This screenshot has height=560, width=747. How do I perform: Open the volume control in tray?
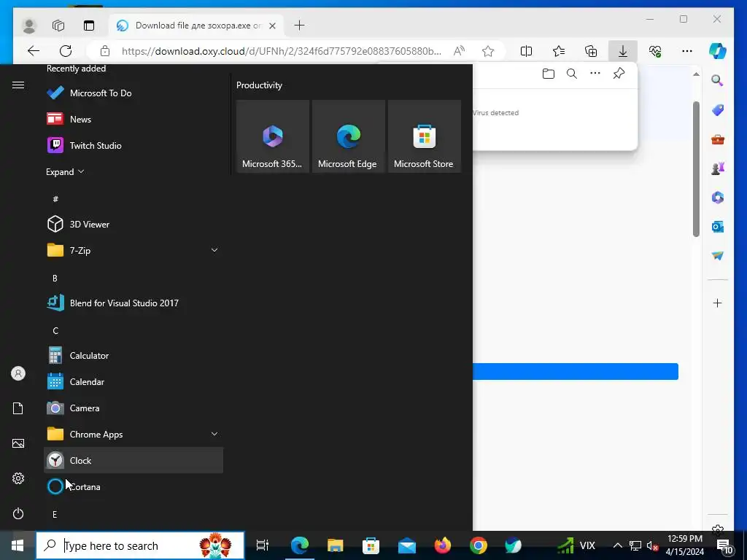coord(652,545)
